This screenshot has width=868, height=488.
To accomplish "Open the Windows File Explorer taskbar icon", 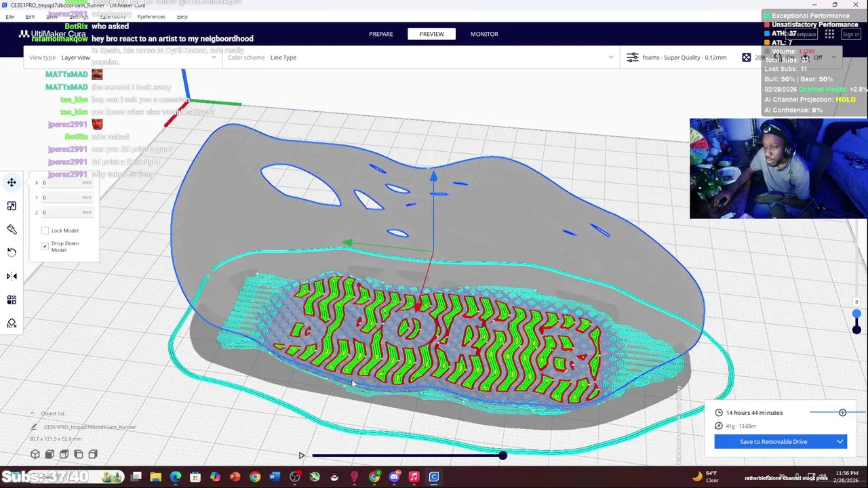I will [x=156, y=477].
